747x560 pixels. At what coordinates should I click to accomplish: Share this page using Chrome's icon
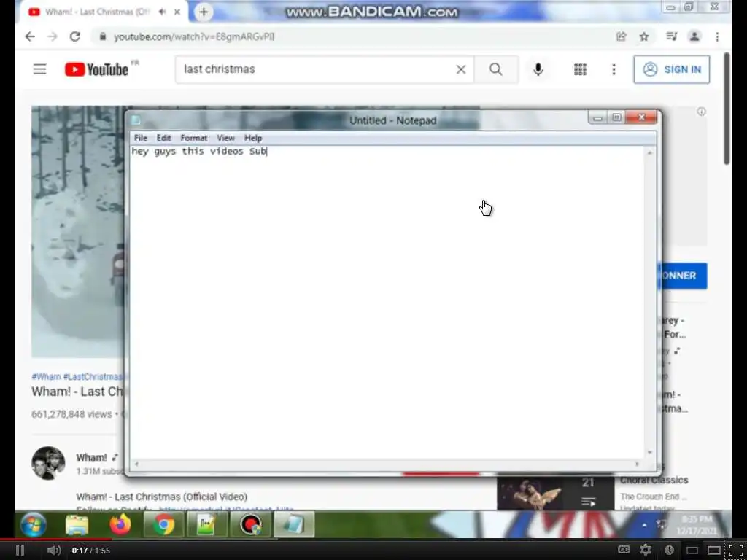[x=621, y=36]
